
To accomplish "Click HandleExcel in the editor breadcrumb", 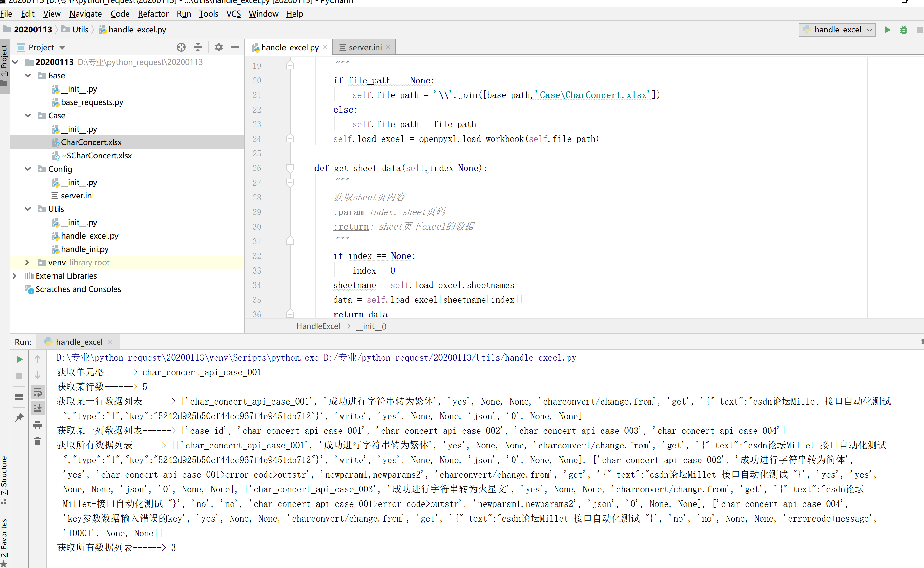I will [x=318, y=326].
